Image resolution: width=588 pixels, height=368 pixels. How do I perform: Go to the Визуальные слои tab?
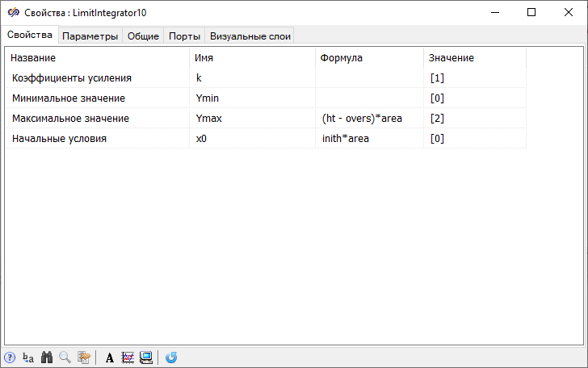(x=250, y=36)
